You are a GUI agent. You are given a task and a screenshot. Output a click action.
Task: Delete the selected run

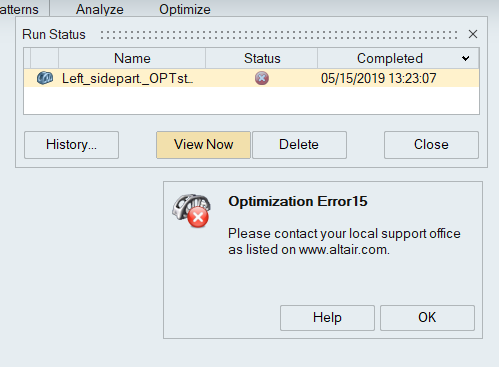click(299, 145)
